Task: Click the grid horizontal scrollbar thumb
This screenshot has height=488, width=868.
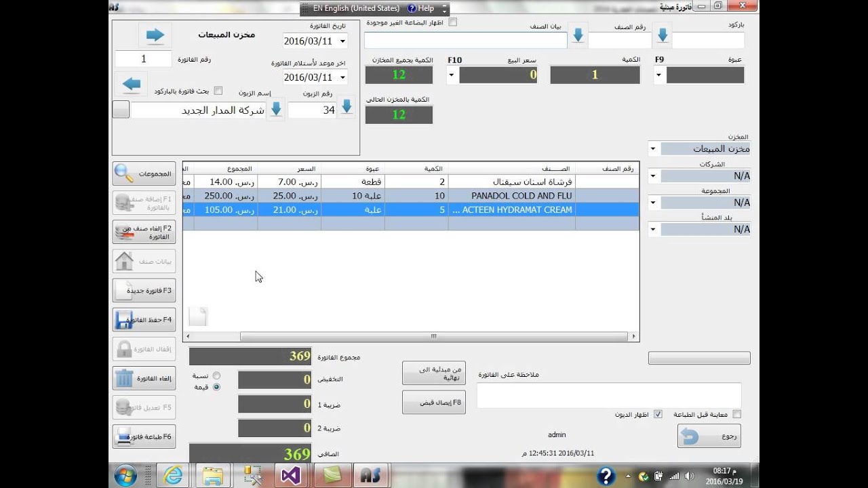Action: [434, 336]
